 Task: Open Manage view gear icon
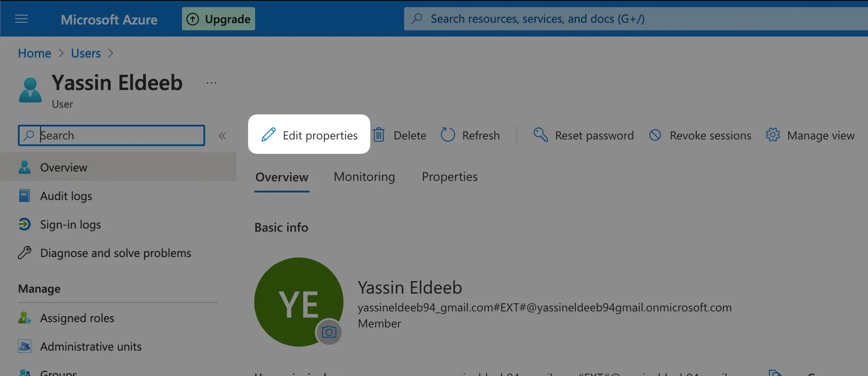click(772, 135)
